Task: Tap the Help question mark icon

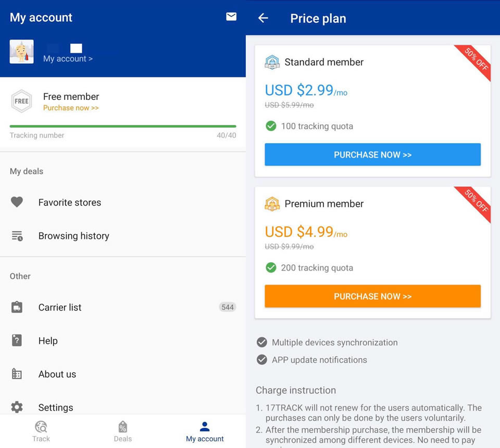Action: [x=17, y=341]
